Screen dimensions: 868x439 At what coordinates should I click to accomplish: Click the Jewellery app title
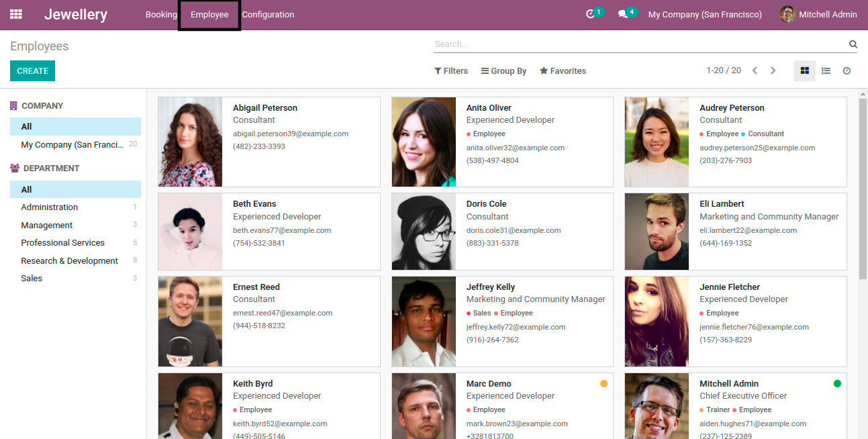(x=76, y=14)
